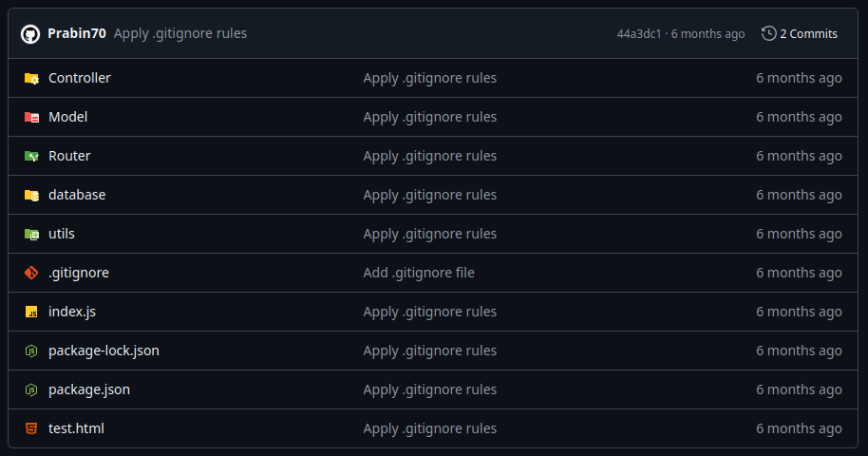
Task: Click the .gitignore git file icon
Action: pyautogui.click(x=31, y=273)
